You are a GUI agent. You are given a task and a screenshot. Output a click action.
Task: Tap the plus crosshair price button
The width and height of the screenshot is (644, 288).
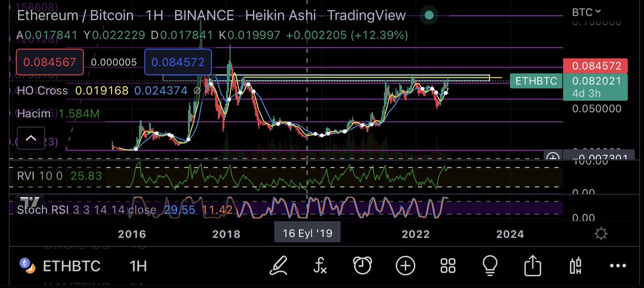(553, 158)
